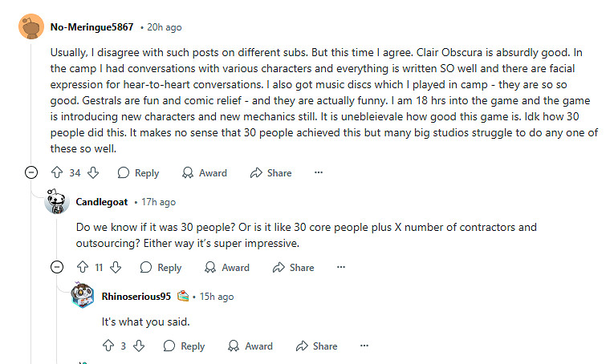Click Rhinoserious95's avatar image
This screenshot has width=614, height=364.
[83, 296]
